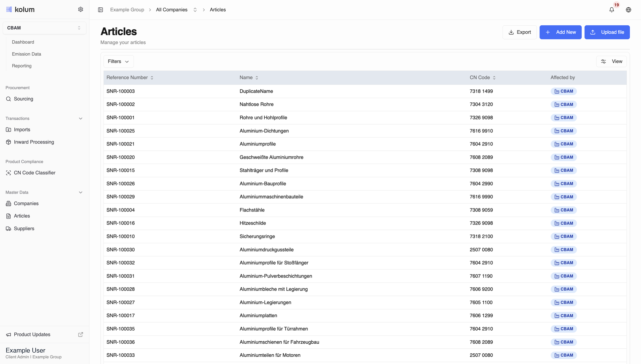
Task: Collapse the Transactions section chevron
Action: coord(80,118)
